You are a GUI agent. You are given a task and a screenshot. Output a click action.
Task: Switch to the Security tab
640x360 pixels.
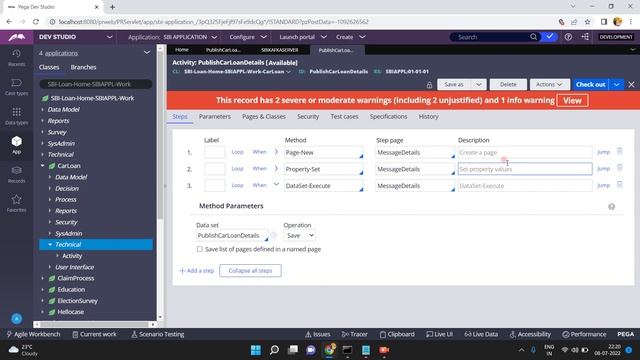[308, 116]
